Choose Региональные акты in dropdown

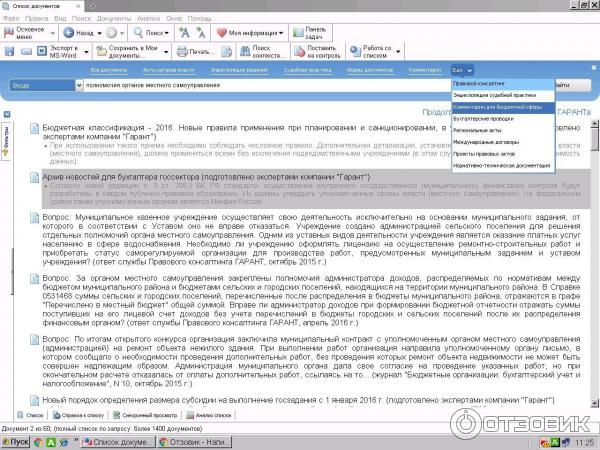click(503, 130)
